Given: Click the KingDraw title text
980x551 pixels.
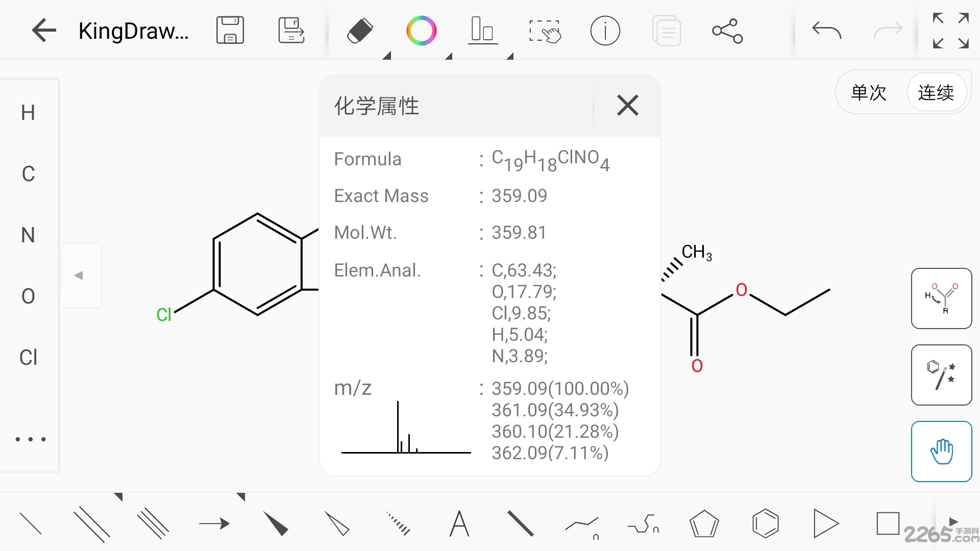Looking at the screenshot, I should pyautogui.click(x=134, y=31).
